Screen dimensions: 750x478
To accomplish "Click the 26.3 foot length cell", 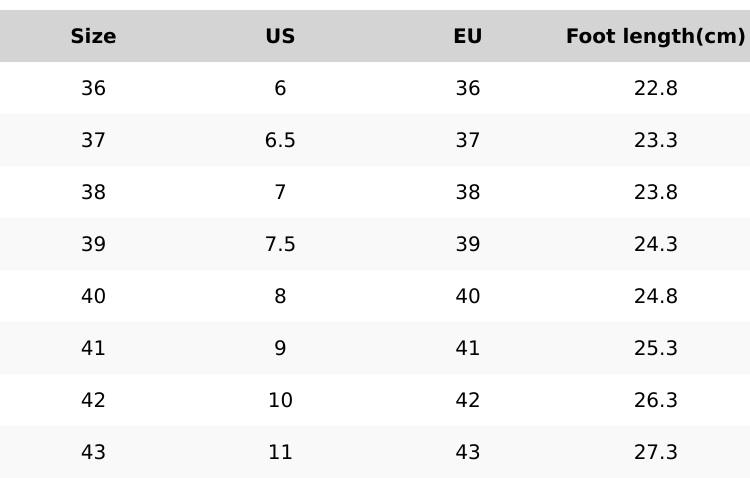I will (x=655, y=401).
